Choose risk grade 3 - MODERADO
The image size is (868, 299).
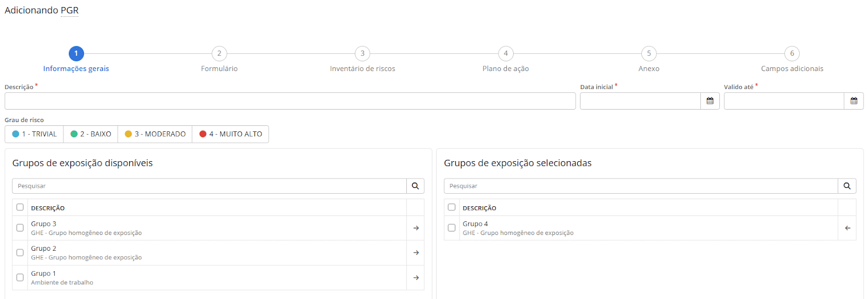[155, 134]
